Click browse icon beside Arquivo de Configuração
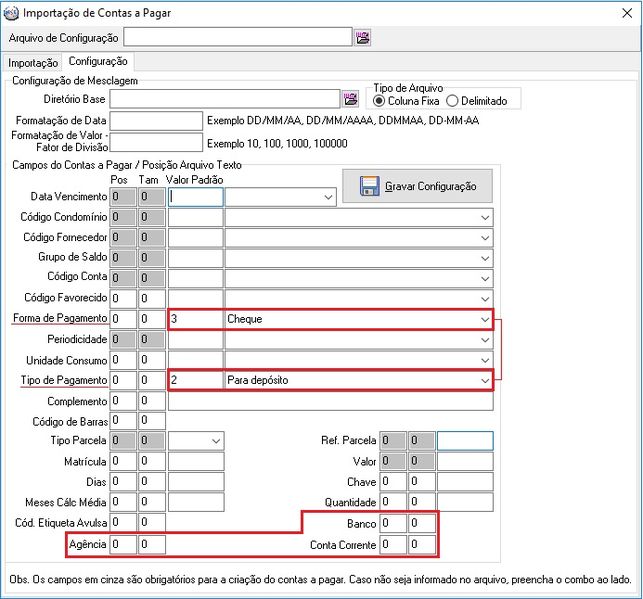643x599 pixels. (x=362, y=38)
